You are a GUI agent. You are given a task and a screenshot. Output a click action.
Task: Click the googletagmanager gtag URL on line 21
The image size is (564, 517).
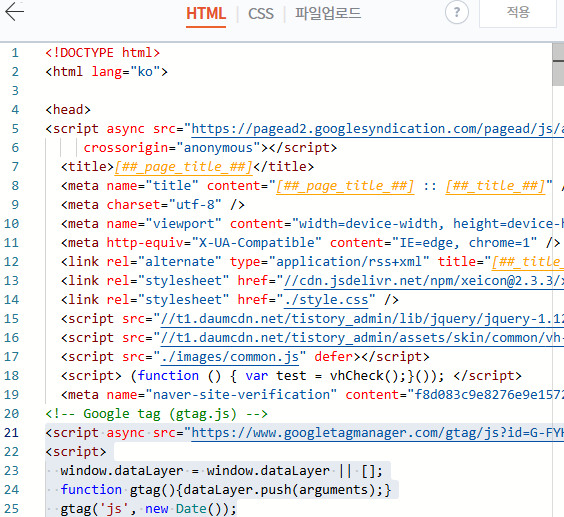[x=377, y=433]
